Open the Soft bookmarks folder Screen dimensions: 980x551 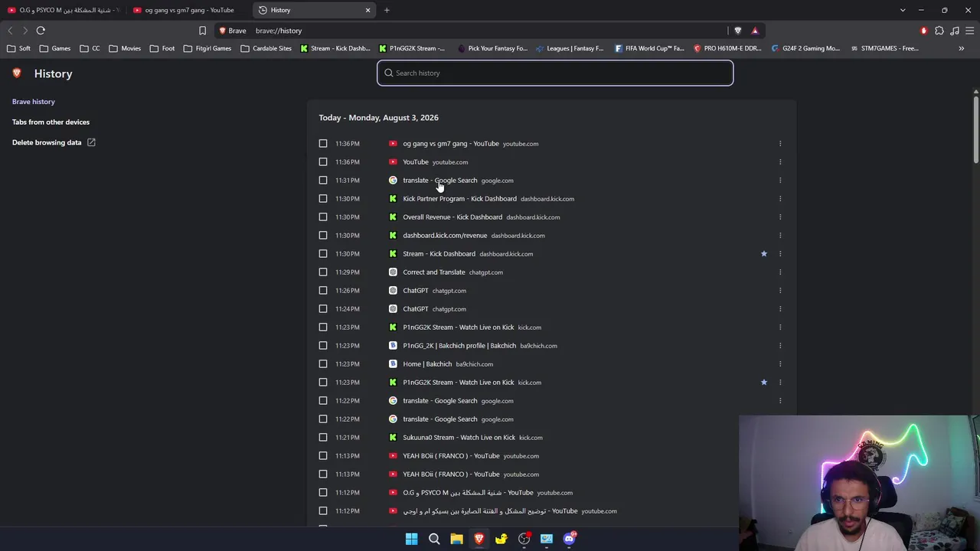pyautogui.click(x=19, y=48)
